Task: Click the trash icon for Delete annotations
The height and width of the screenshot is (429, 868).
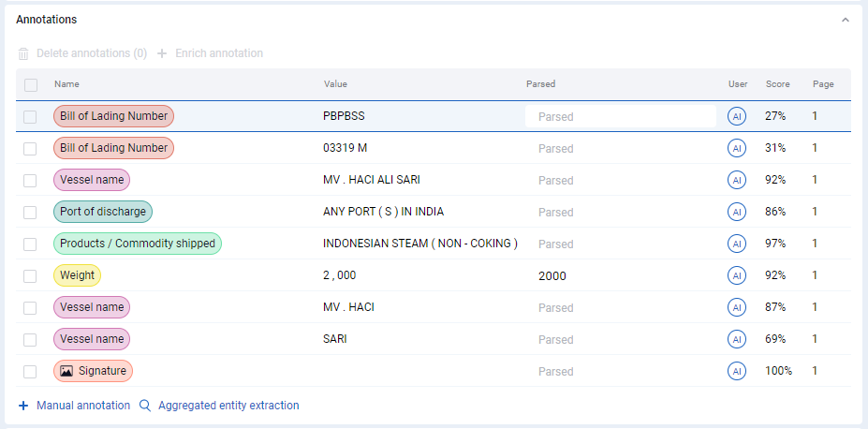Action: (23, 53)
